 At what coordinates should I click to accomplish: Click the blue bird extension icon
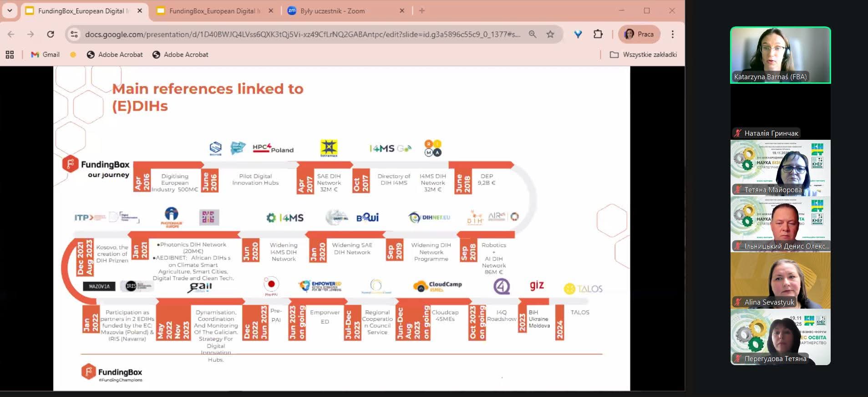tap(578, 34)
